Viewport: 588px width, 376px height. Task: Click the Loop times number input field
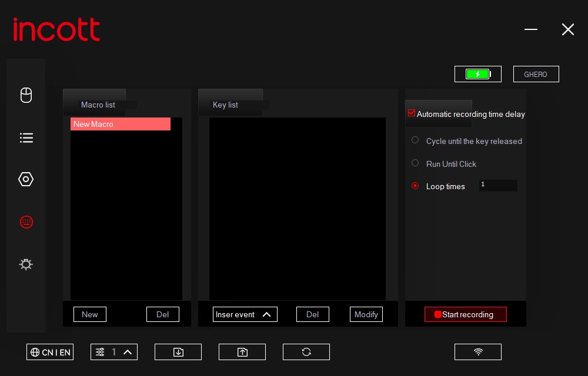[x=498, y=186]
